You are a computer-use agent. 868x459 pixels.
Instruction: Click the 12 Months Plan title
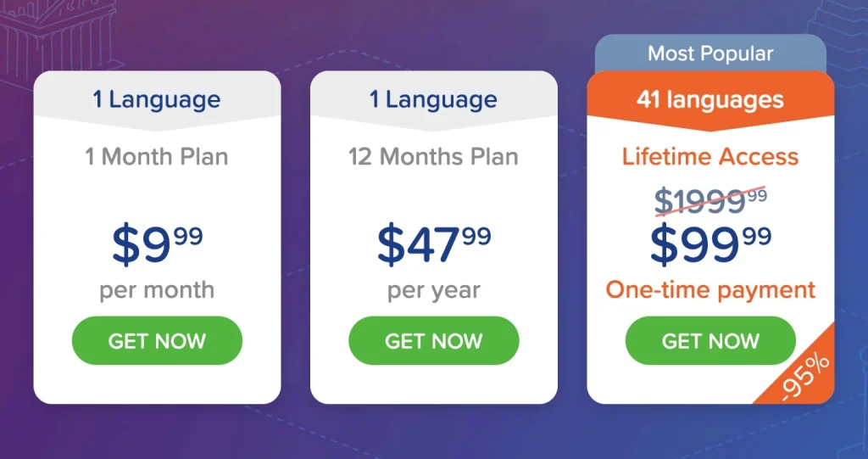tap(433, 157)
